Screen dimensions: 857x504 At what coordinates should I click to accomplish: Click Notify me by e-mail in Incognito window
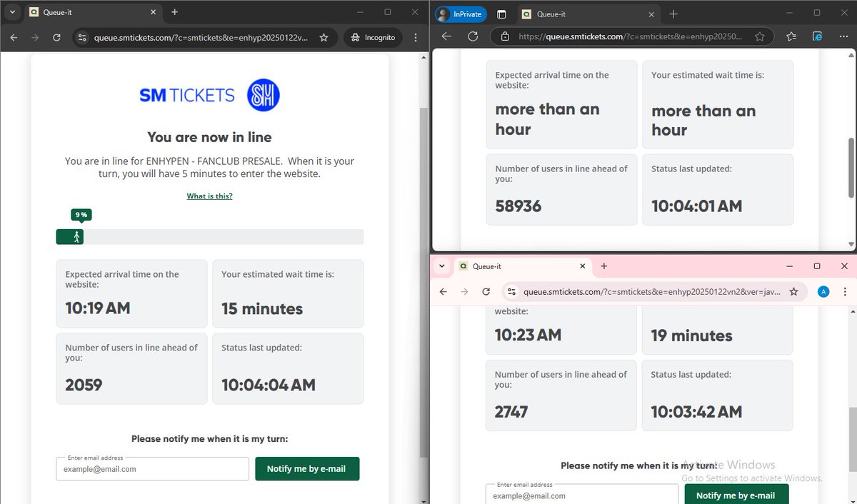pyautogui.click(x=306, y=469)
